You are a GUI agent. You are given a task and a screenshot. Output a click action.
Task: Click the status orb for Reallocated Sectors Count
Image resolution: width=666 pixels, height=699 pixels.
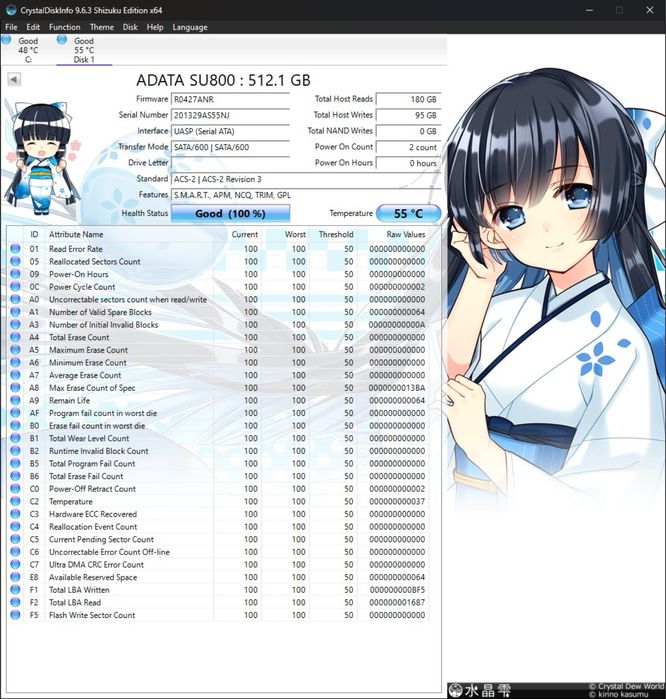(15, 261)
